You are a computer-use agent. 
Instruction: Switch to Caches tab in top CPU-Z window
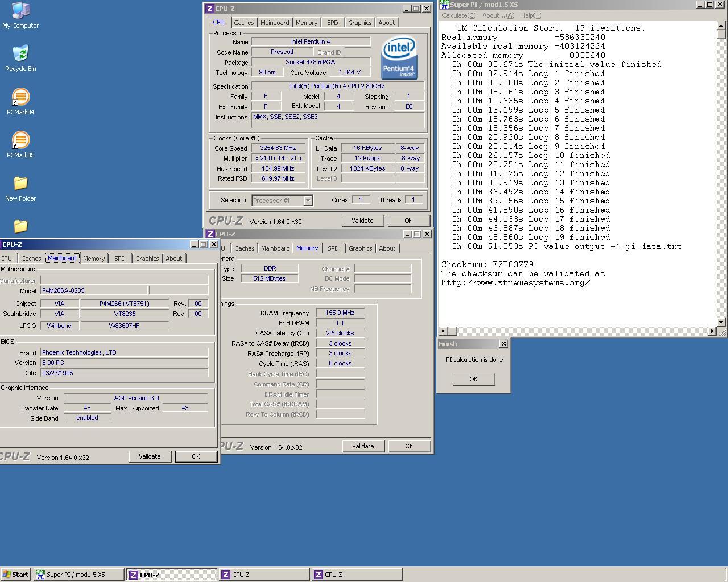coord(243,23)
